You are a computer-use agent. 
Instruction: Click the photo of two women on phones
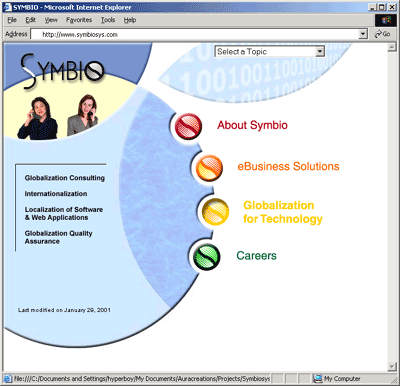coord(57,116)
